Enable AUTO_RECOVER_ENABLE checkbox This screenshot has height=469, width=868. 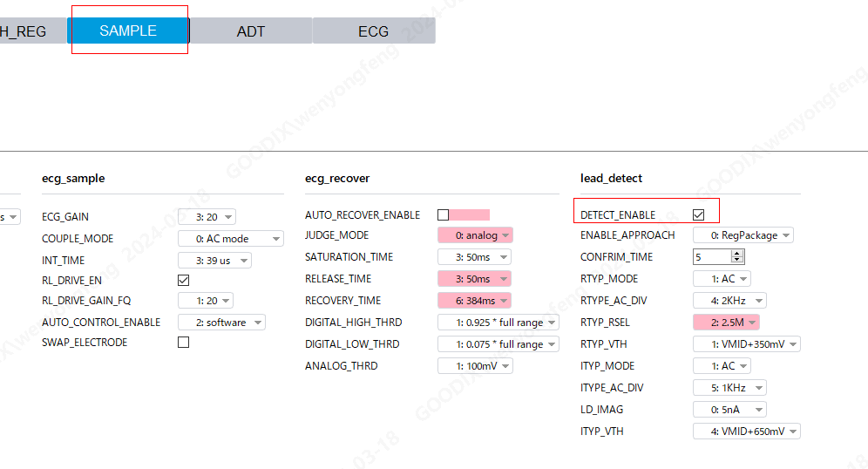coord(443,214)
